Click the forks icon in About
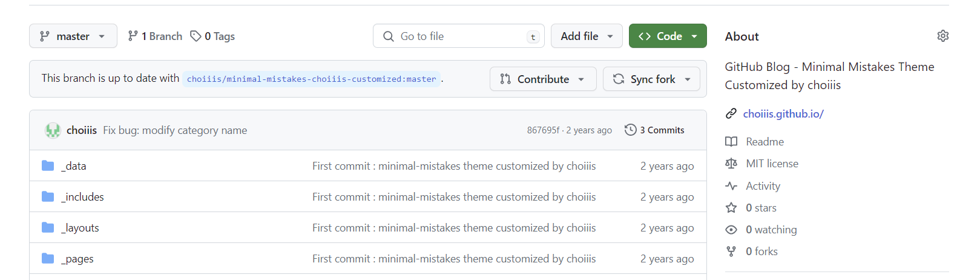Image resolution: width=980 pixels, height=280 pixels. coord(731,252)
